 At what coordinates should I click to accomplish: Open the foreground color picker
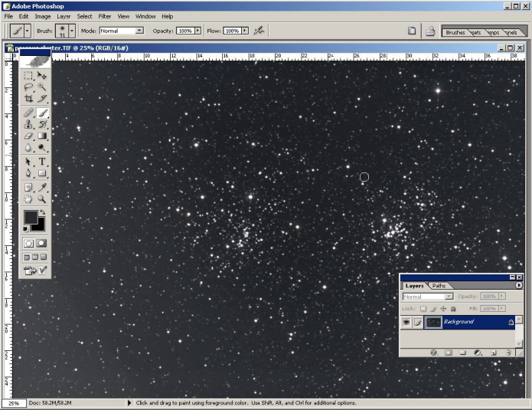(31, 217)
